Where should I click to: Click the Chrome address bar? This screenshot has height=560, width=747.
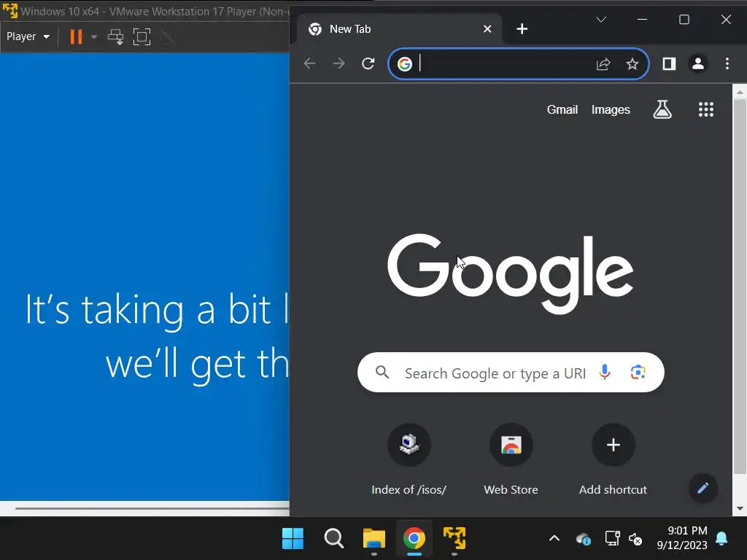[518, 63]
